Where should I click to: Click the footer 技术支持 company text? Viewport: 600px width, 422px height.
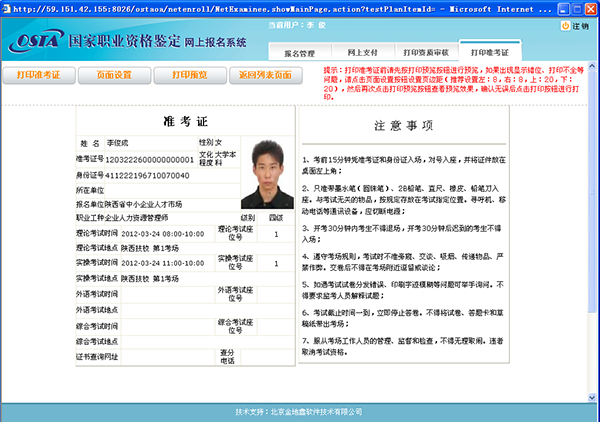tap(299, 412)
